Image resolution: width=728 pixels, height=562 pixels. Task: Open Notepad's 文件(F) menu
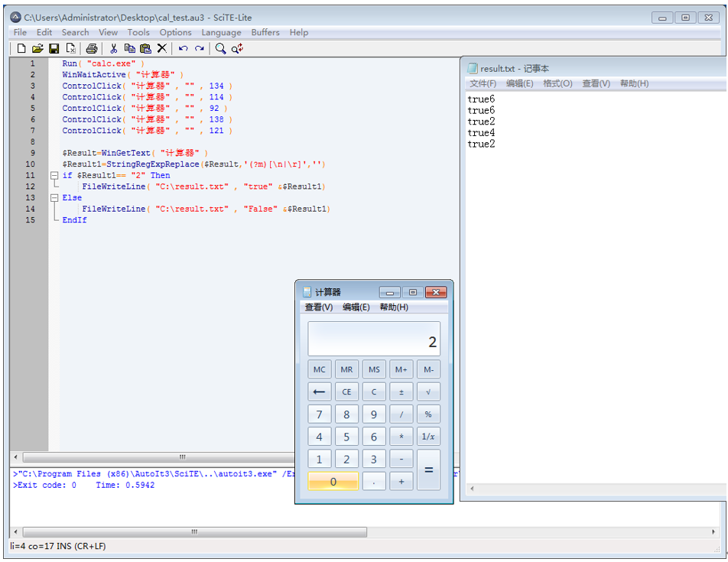click(483, 83)
